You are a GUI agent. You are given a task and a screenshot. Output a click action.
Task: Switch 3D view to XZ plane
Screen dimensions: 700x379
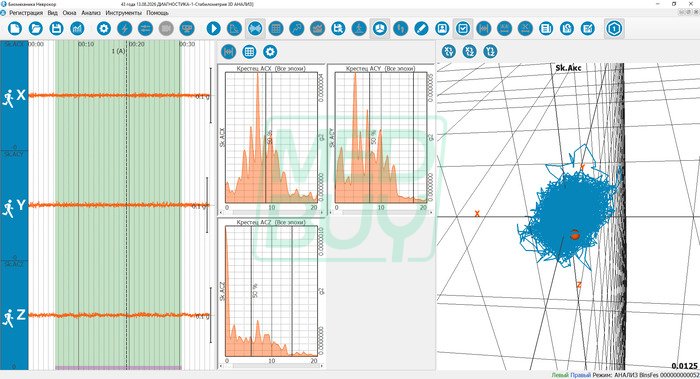point(469,52)
